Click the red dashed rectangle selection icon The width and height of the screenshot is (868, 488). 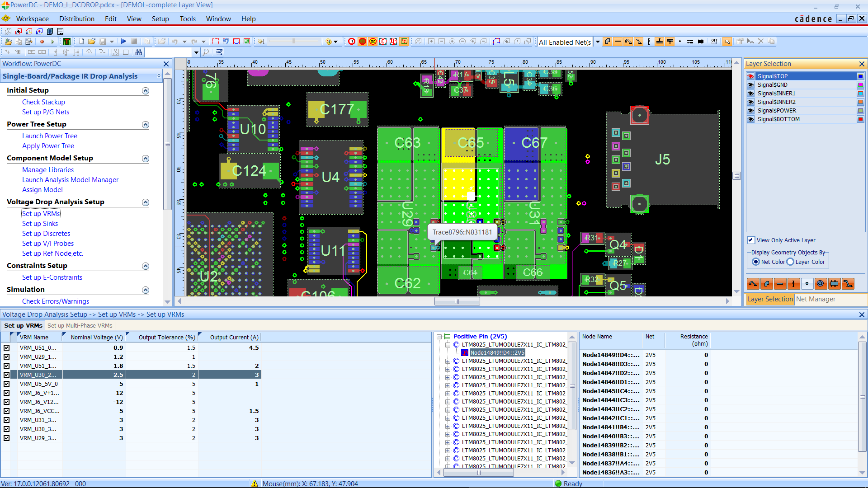point(216,41)
